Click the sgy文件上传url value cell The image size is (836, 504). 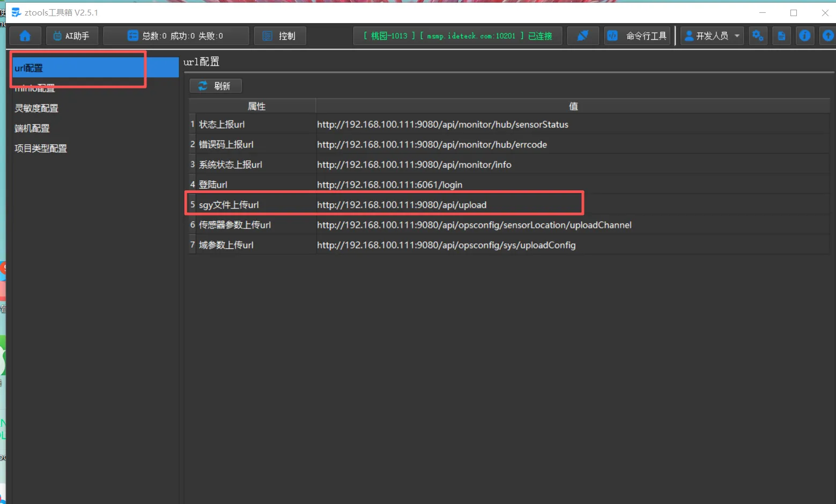click(x=402, y=205)
